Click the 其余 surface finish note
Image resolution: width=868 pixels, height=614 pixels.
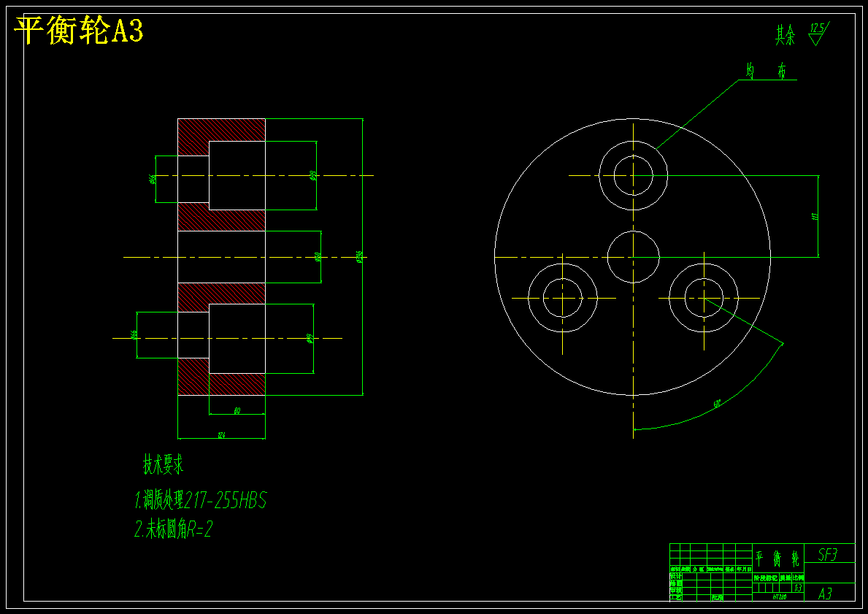click(785, 37)
